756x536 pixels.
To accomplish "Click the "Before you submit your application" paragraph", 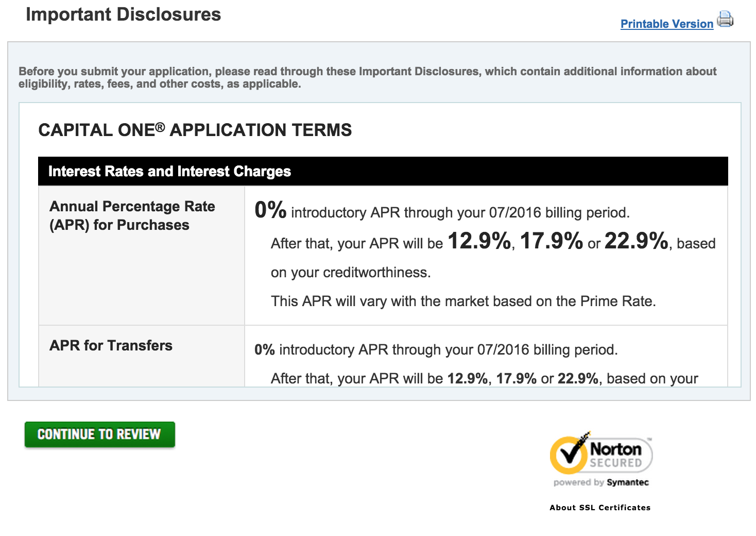I will pyautogui.click(x=367, y=78).
